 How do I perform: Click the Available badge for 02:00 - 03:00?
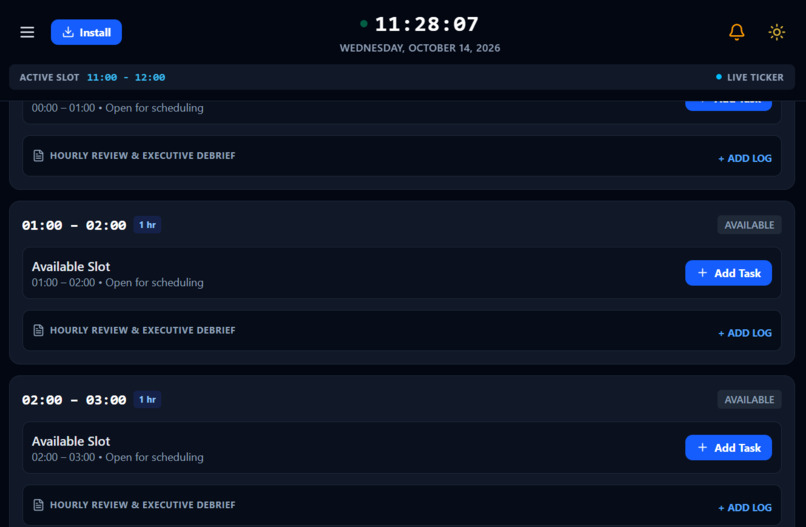[x=749, y=399]
